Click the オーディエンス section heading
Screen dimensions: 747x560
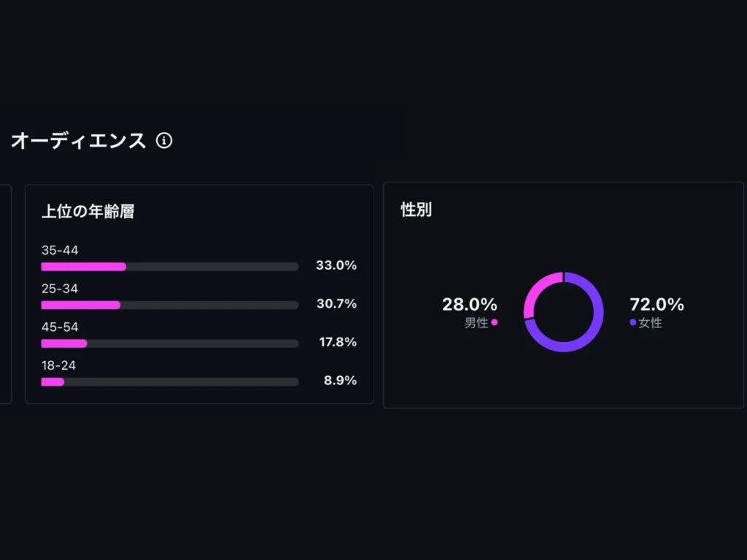click(x=79, y=141)
